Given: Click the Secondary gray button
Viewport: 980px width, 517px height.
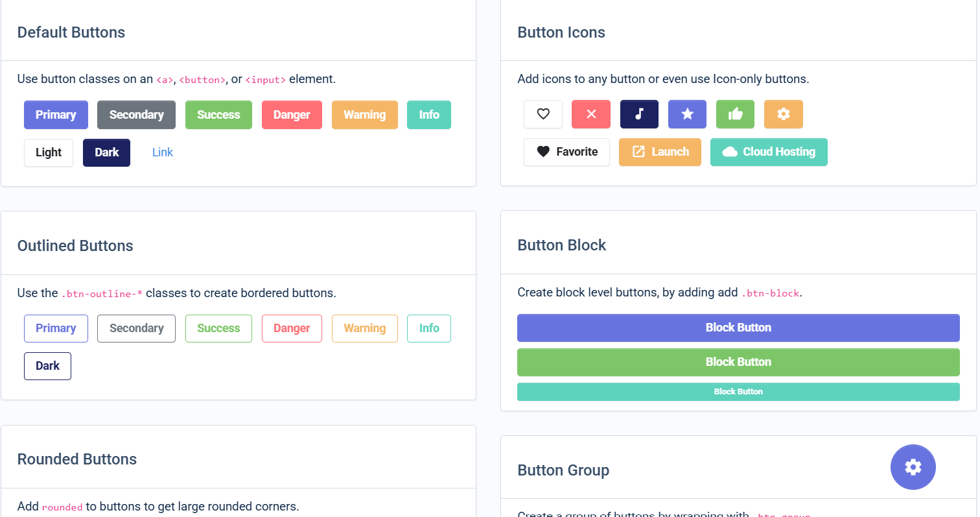Looking at the screenshot, I should point(136,115).
